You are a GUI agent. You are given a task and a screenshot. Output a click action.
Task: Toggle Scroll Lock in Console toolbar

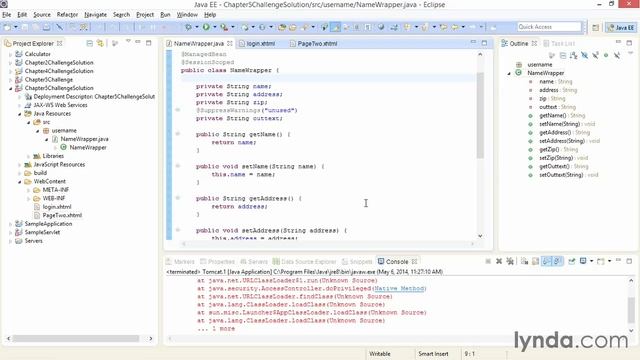[x=535, y=261]
